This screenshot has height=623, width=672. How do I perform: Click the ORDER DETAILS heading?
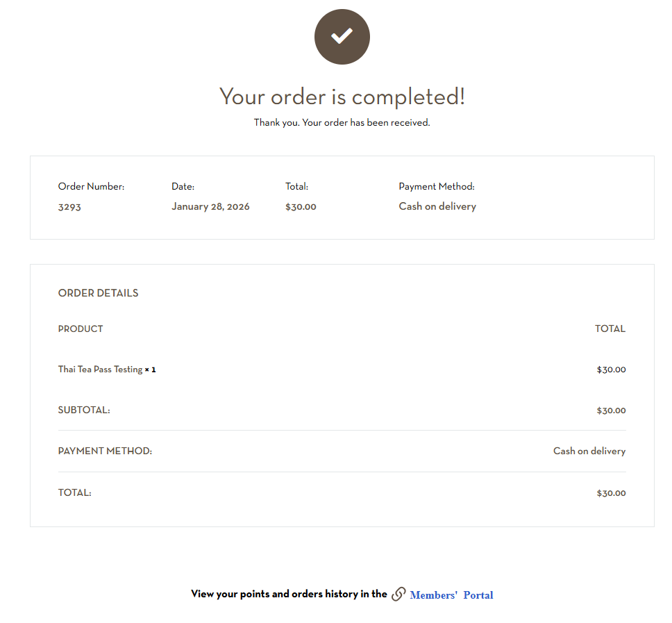[98, 293]
